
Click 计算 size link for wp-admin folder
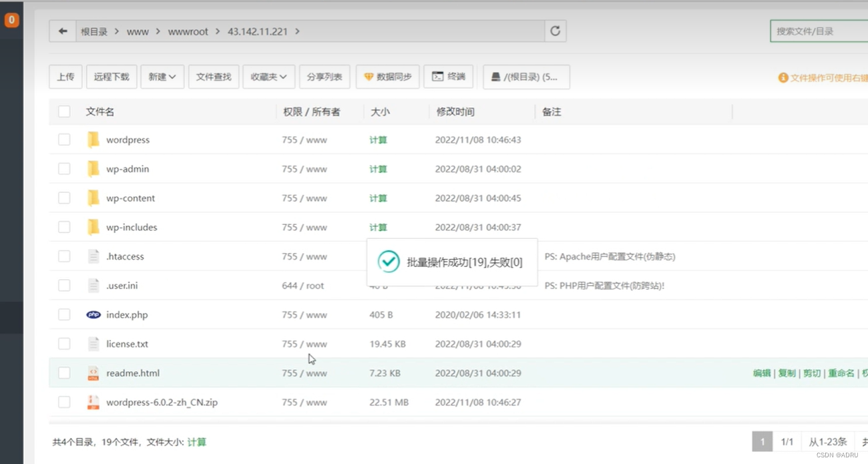click(378, 169)
